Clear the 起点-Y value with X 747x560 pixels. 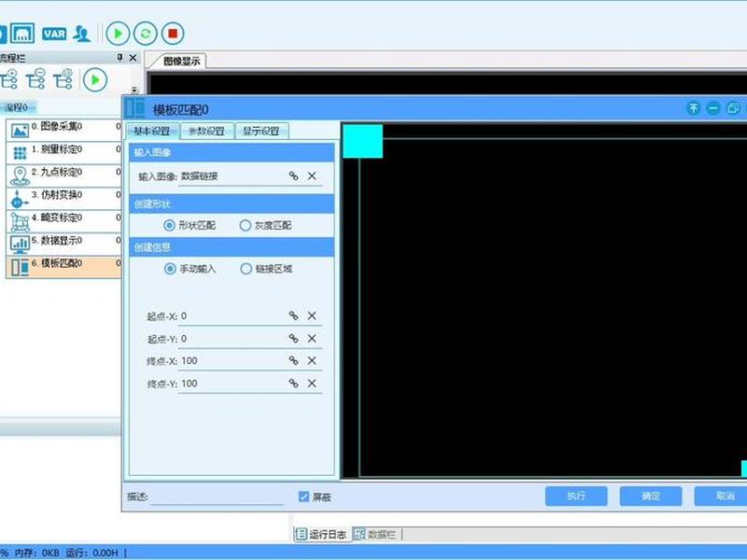coord(312,338)
